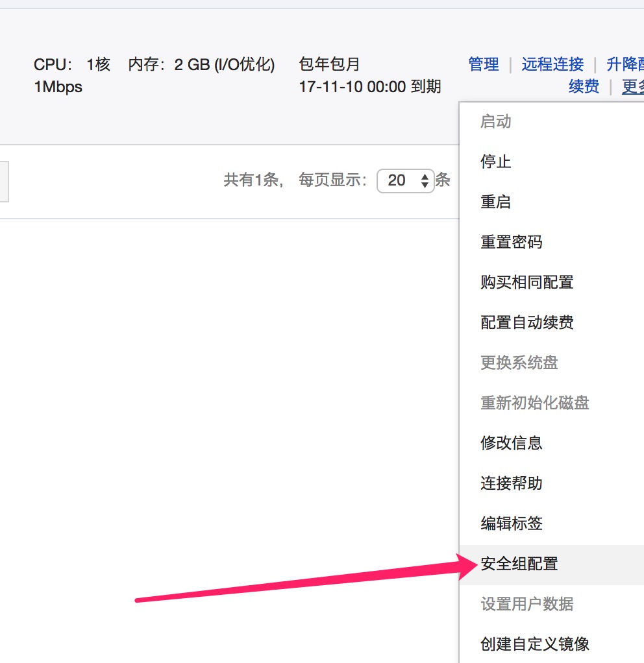Open the 管理 management link
Viewport: 644px width, 663px height.
click(483, 64)
